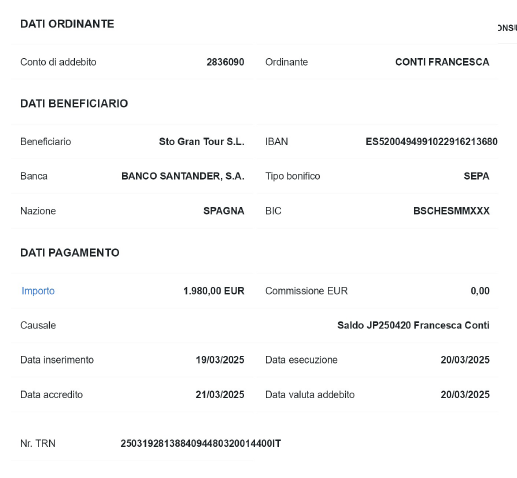Click the Data esecuzione date value
This screenshot has width=517, height=478.
coord(465,360)
